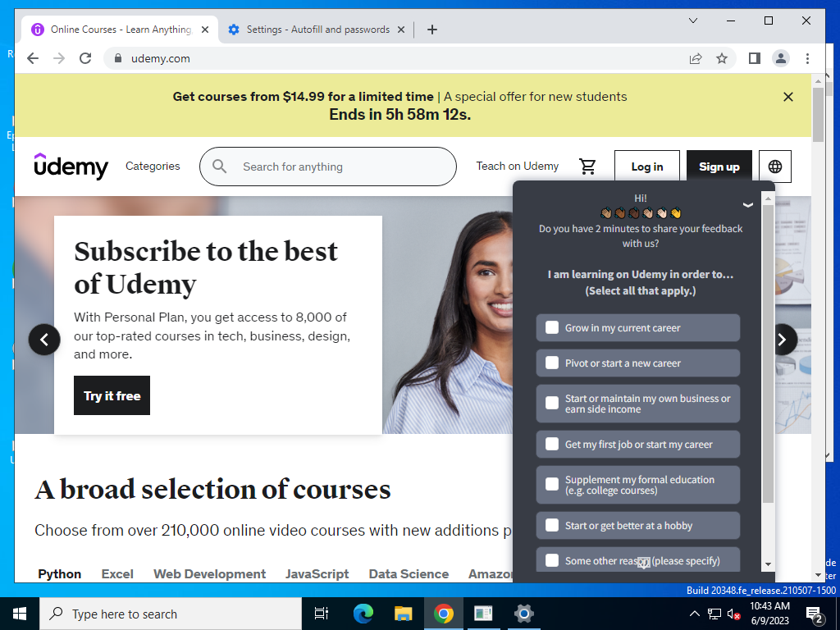This screenshot has height=630, width=840.
Task: Launch Microsoft Edge from taskbar
Action: pos(363,614)
